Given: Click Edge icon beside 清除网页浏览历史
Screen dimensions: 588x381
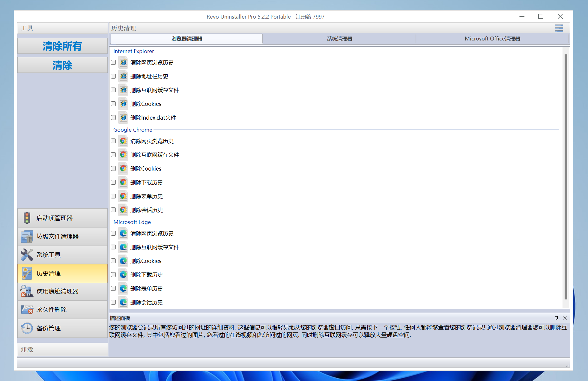Looking at the screenshot, I should click(x=123, y=233).
